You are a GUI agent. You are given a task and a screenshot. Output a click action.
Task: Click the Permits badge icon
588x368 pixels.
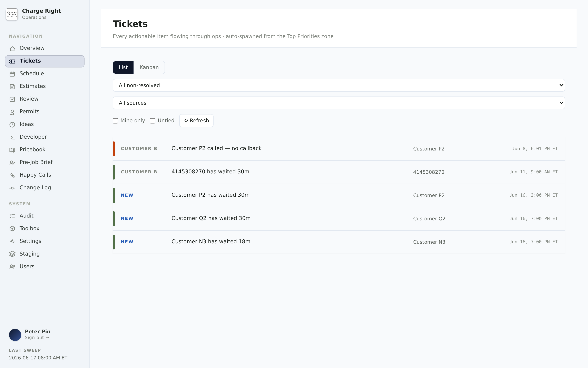tap(12, 112)
